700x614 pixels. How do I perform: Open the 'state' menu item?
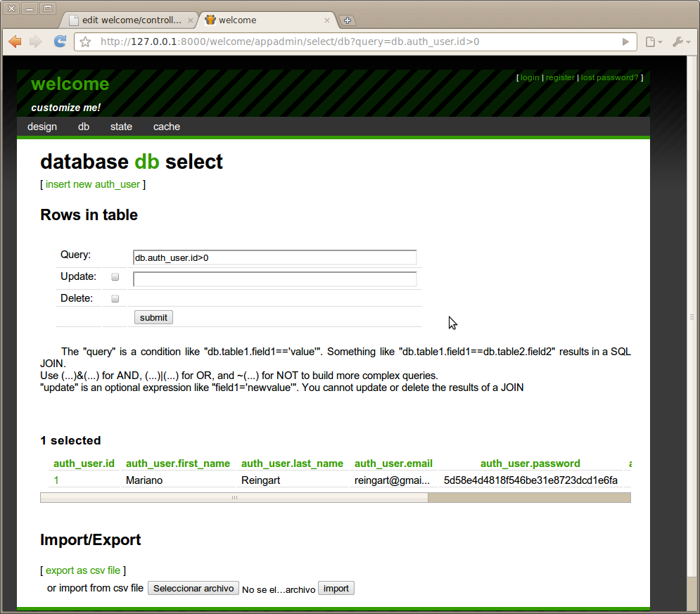121,127
